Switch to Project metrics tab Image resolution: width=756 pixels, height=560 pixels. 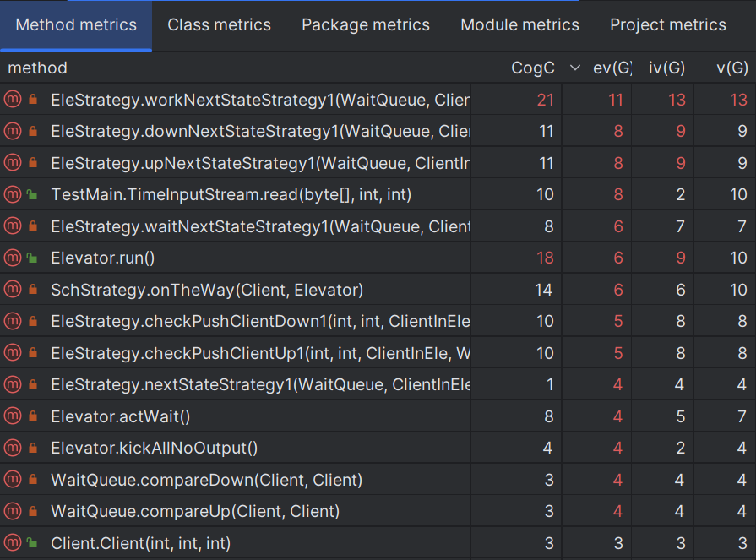(x=667, y=25)
